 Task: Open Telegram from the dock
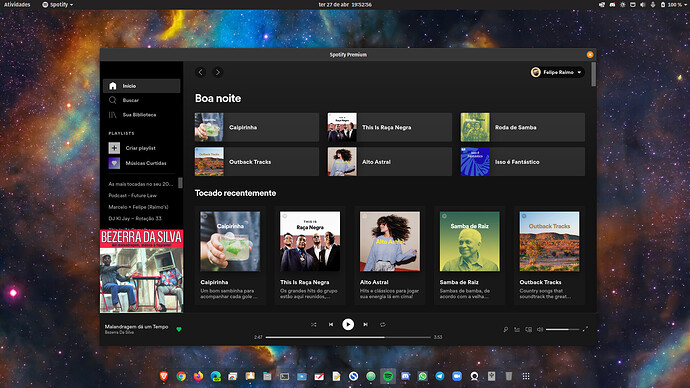(440, 376)
